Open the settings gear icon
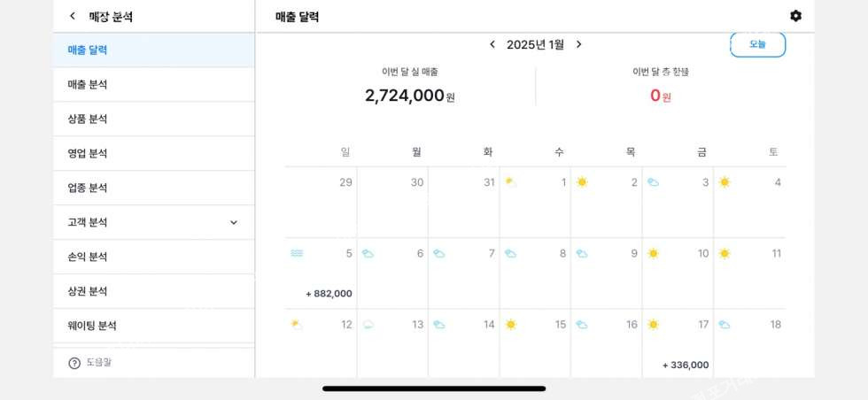The image size is (868, 400). point(795,16)
